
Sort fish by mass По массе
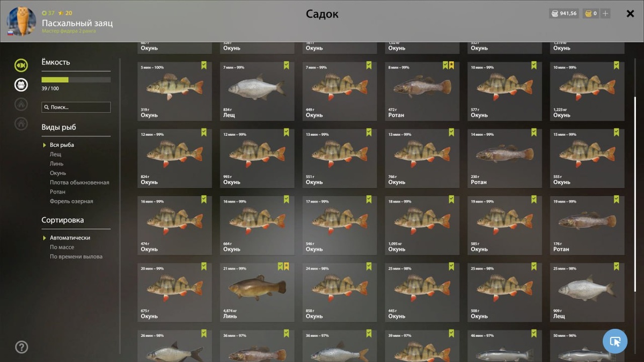[x=62, y=247]
